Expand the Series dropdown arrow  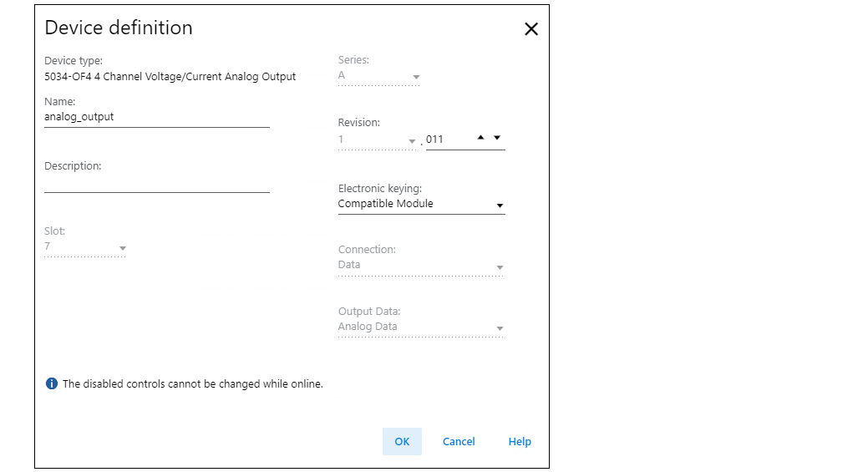pos(416,77)
